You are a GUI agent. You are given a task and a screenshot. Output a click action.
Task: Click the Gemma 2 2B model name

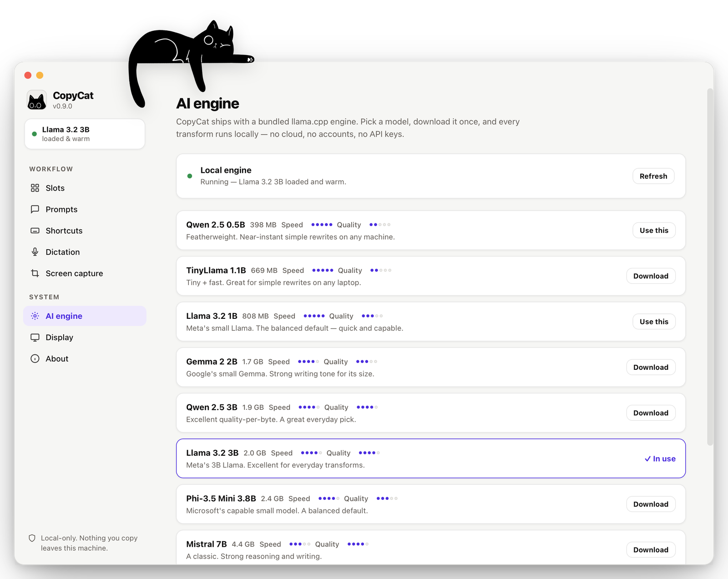point(212,362)
